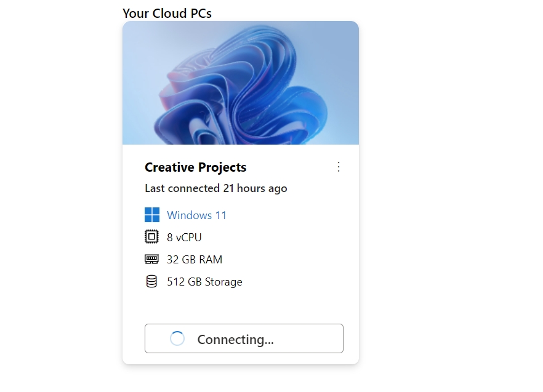543x392 pixels.
Task: Select the Creative Projects title
Action: pyautogui.click(x=195, y=167)
